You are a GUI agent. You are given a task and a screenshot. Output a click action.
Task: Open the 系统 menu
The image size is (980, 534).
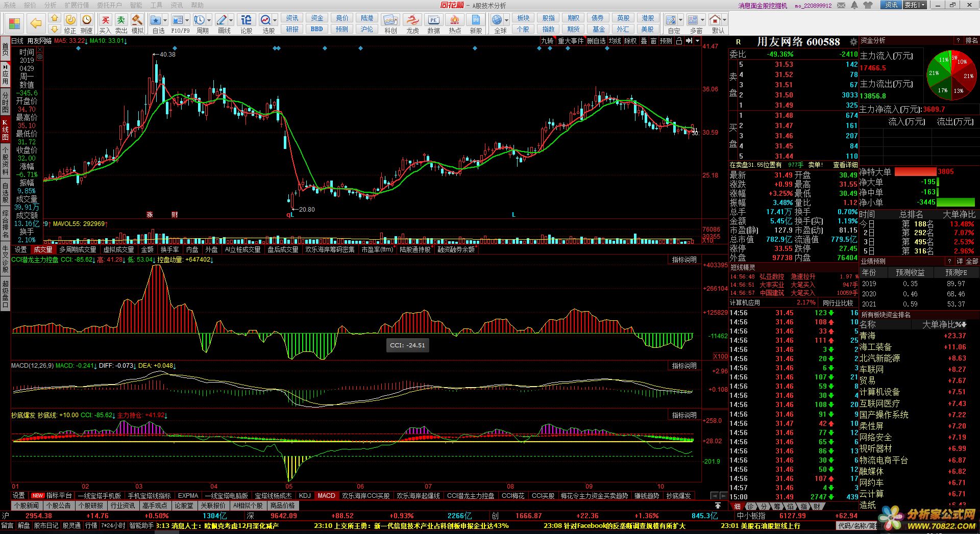[x=9, y=5]
